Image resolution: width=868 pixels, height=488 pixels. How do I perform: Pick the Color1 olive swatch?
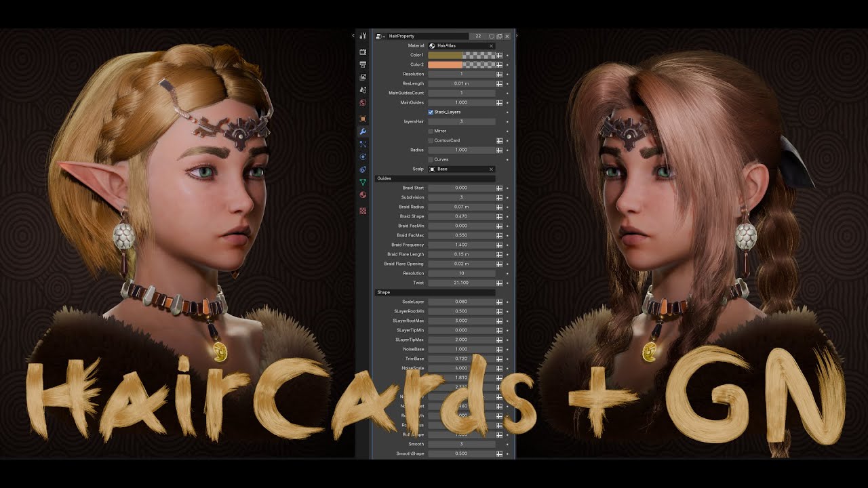tap(445, 55)
